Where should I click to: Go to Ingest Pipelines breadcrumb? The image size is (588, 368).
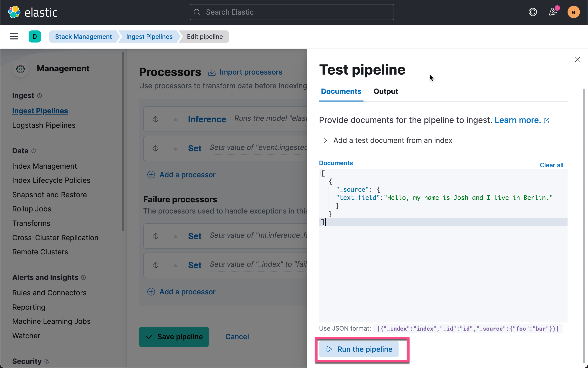(x=149, y=36)
